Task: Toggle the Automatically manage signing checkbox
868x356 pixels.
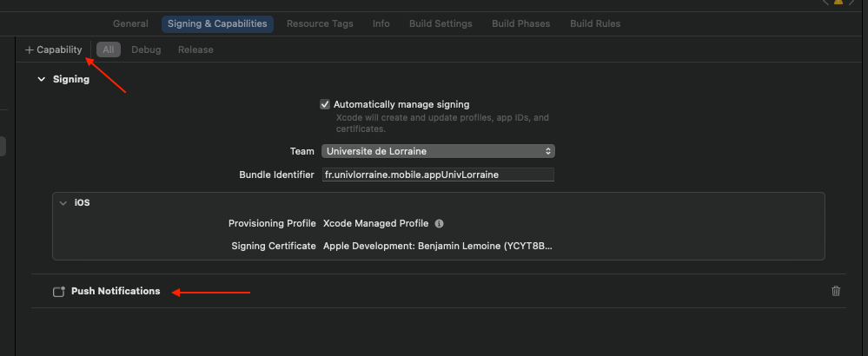Action: click(325, 104)
